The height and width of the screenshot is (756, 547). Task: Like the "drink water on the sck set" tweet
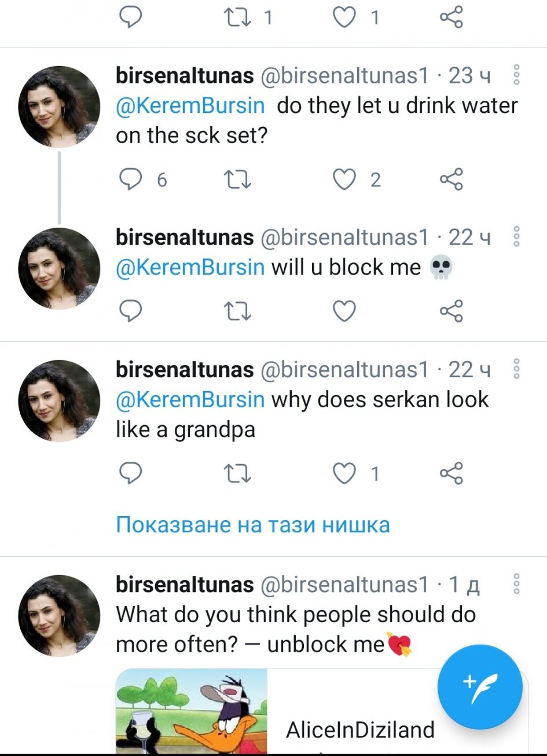344,180
